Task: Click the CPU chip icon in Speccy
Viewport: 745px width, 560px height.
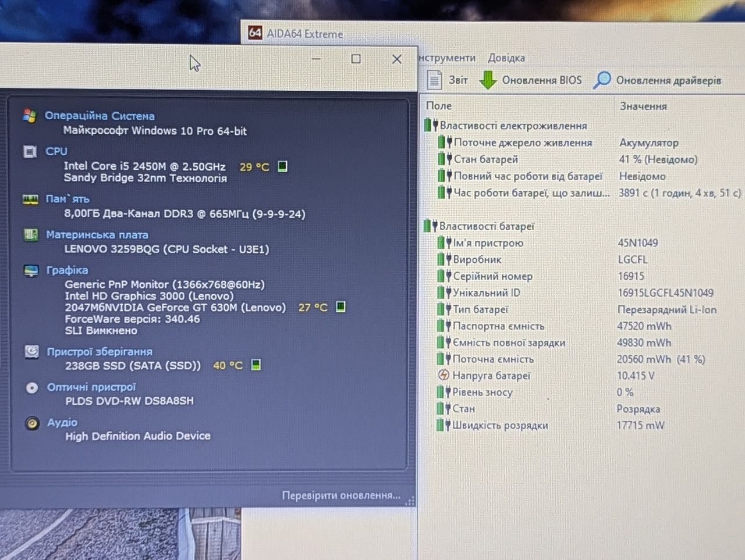Action: pyautogui.click(x=30, y=152)
